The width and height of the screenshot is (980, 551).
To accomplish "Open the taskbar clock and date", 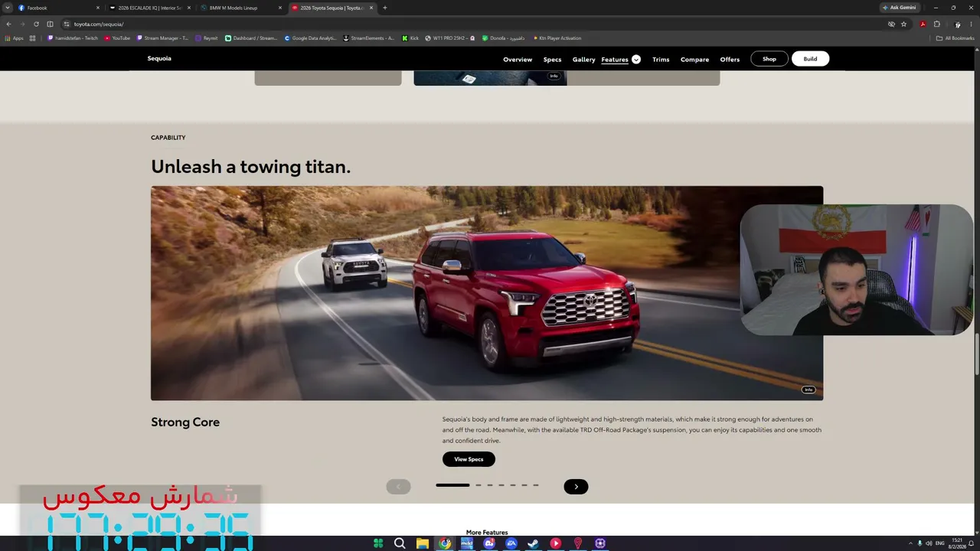I will point(957,543).
